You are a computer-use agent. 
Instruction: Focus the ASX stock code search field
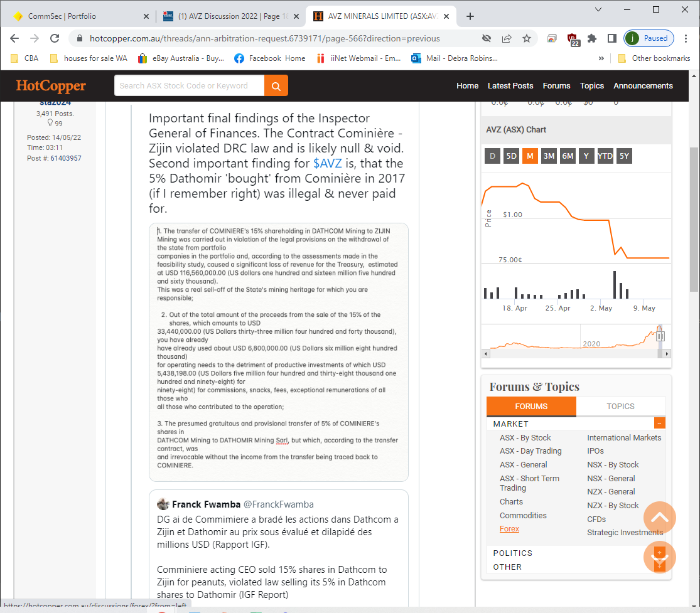(188, 86)
